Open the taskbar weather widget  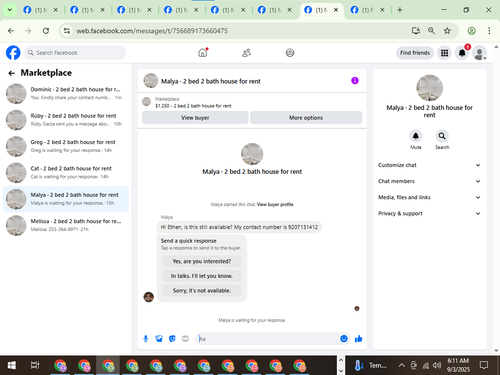click(370, 365)
